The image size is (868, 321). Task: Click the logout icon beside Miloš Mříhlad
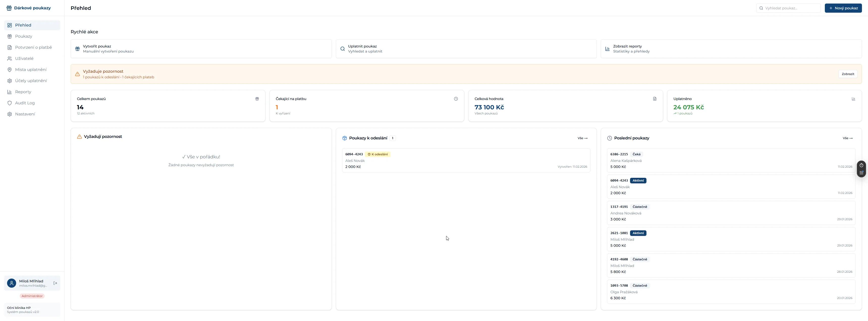click(55, 283)
